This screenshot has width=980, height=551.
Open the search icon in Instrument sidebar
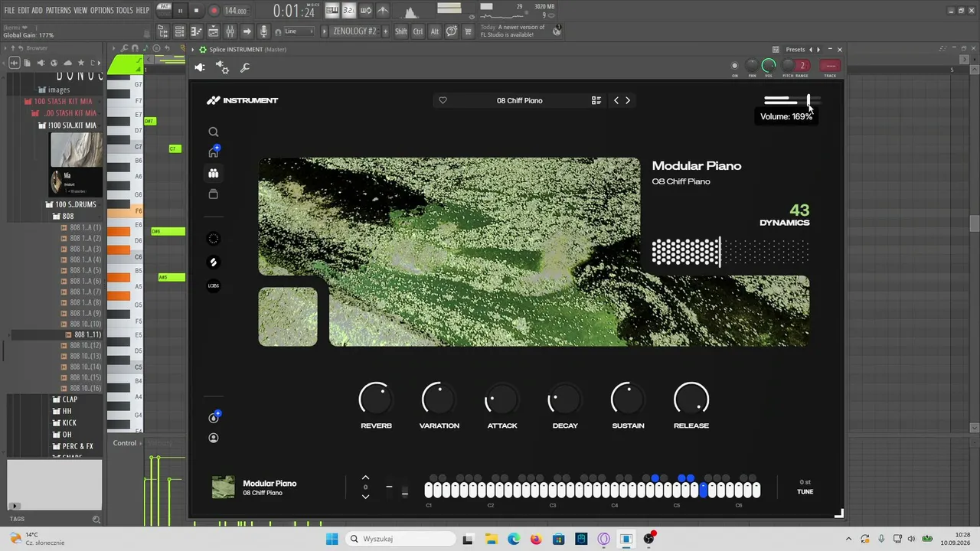pyautogui.click(x=214, y=132)
